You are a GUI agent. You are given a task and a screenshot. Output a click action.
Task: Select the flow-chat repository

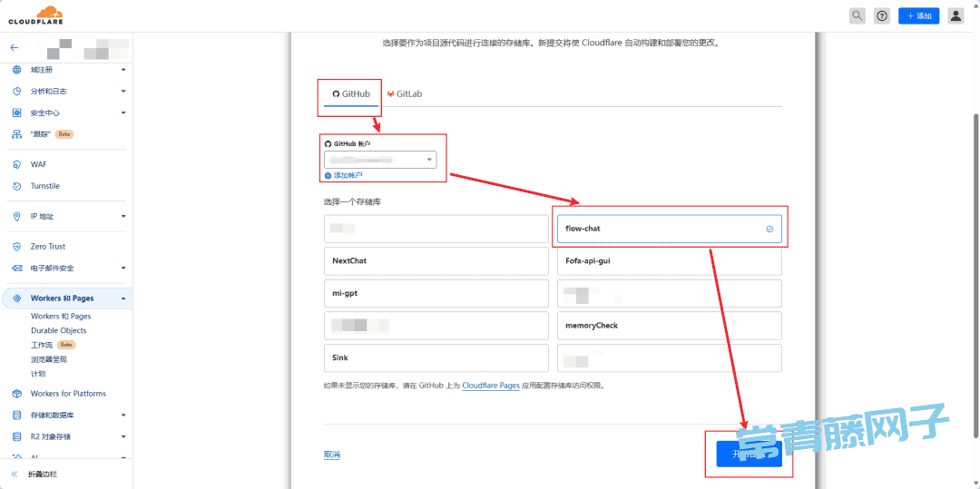(x=670, y=229)
